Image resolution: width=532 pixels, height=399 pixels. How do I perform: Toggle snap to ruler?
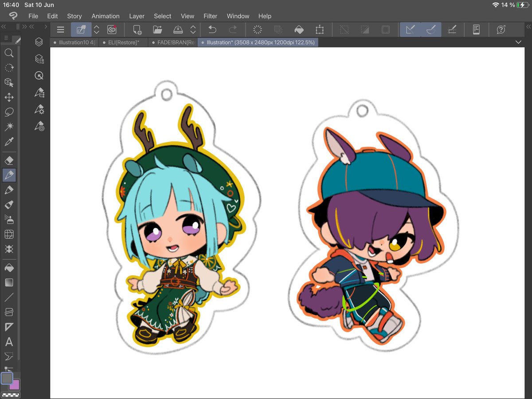pyautogui.click(x=411, y=30)
